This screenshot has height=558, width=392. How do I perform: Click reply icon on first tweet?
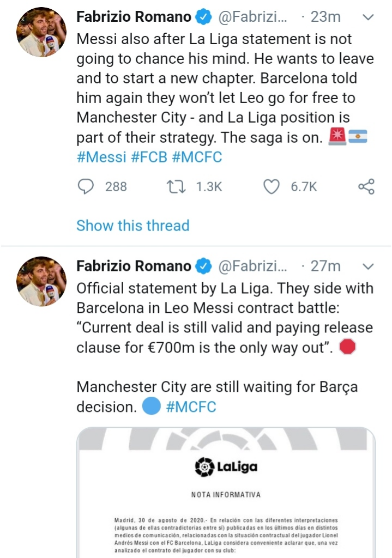(86, 187)
